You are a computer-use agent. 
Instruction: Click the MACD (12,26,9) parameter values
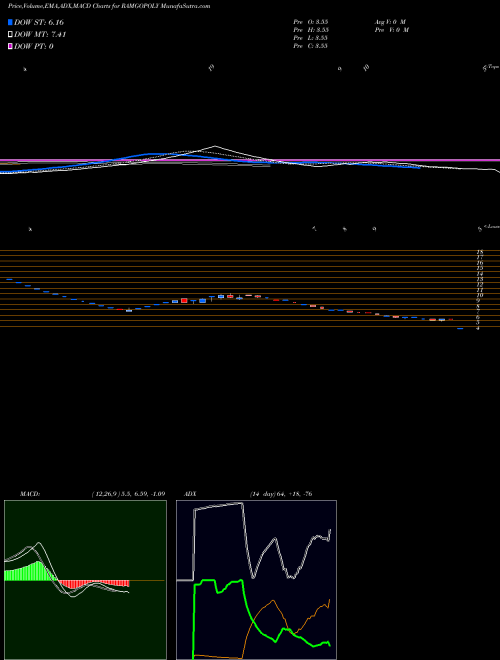[x=128, y=493]
